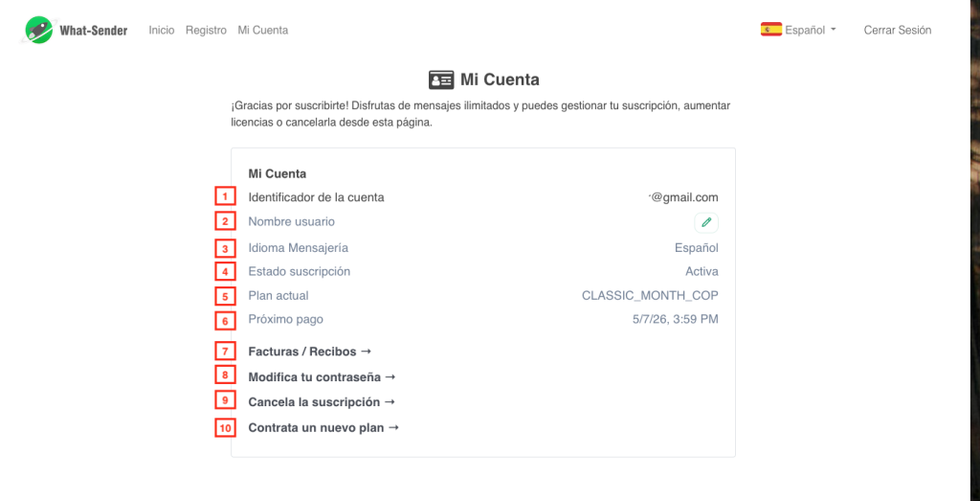Click the ID card icon beside the Mi Cuenta heading
This screenshot has height=501, width=980.
point(441,80)
